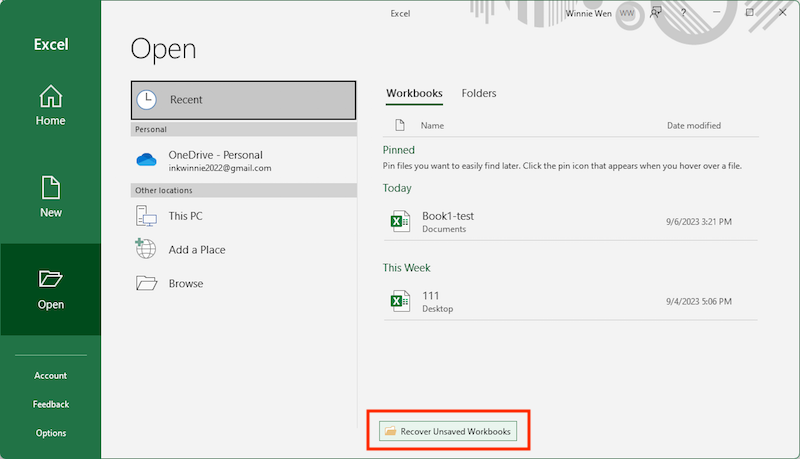Close the Excel window
Screen dimensions: 800x459
click(783, 12)
